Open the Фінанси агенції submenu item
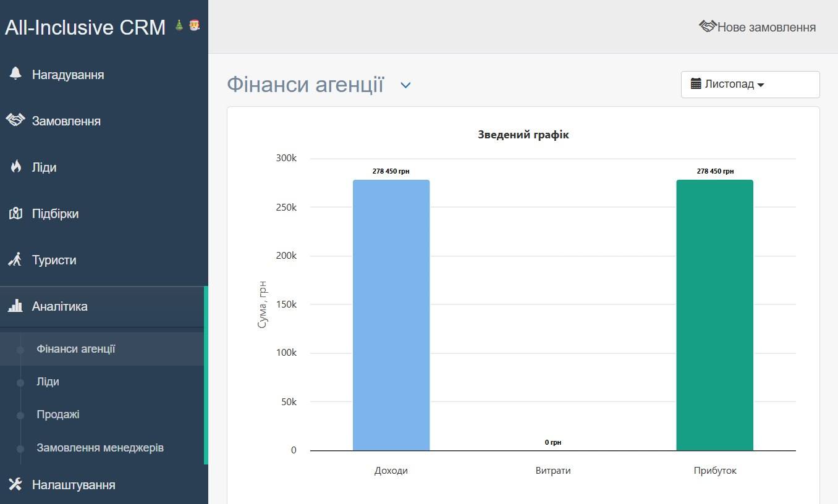This screenshot has width=838, height=504. pyautogui.click(x=76, y=349)
